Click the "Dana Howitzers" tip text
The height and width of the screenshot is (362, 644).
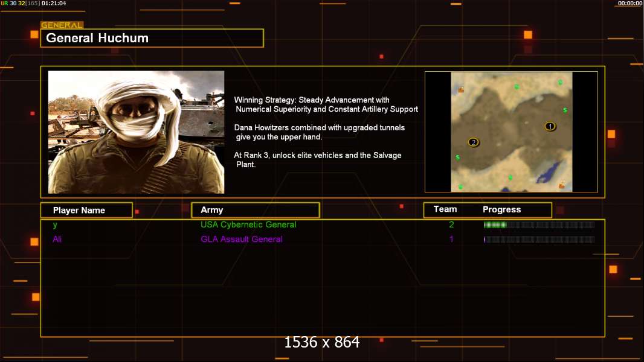click(320, 132)
